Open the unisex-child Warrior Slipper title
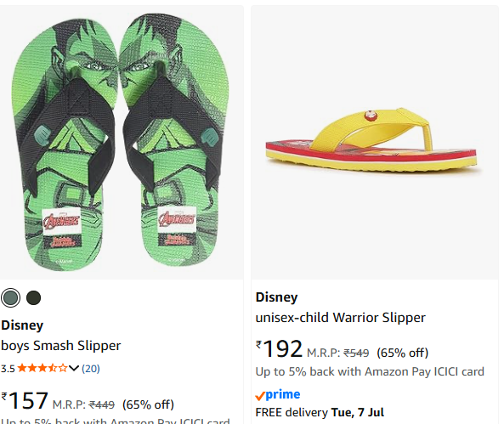The height and width of the screenshot is (424, 504). (x=341, y=318)
